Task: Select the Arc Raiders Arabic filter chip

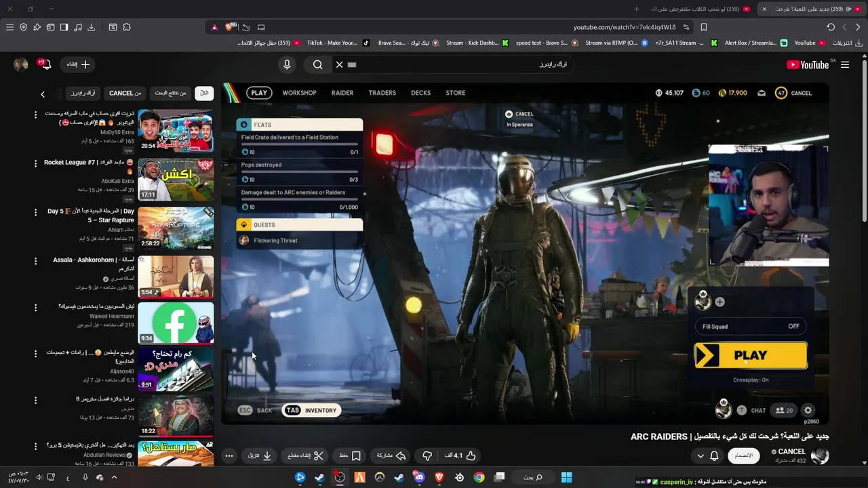Action: click(83, 93)
